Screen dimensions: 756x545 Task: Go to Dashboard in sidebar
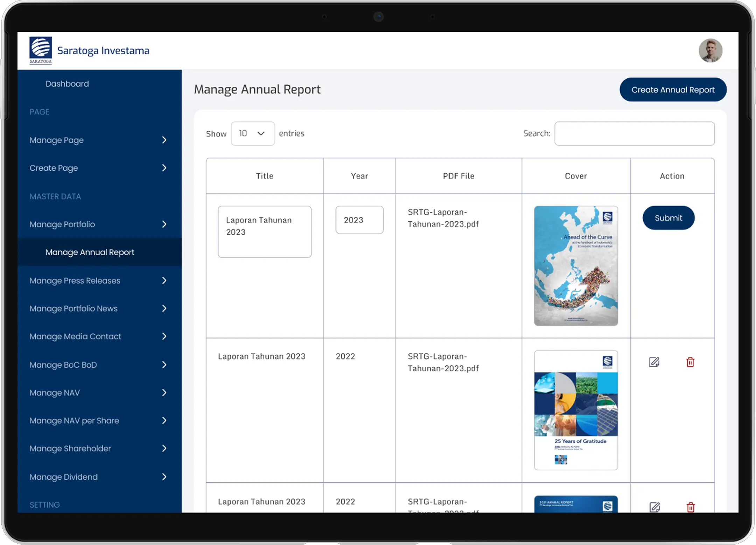(x=67, y=84)
